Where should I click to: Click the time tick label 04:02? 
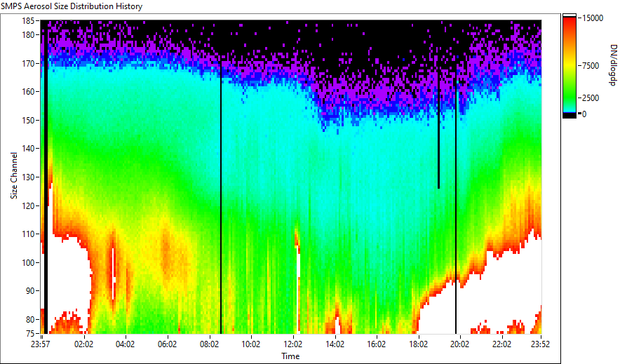(x=126, y=344)
